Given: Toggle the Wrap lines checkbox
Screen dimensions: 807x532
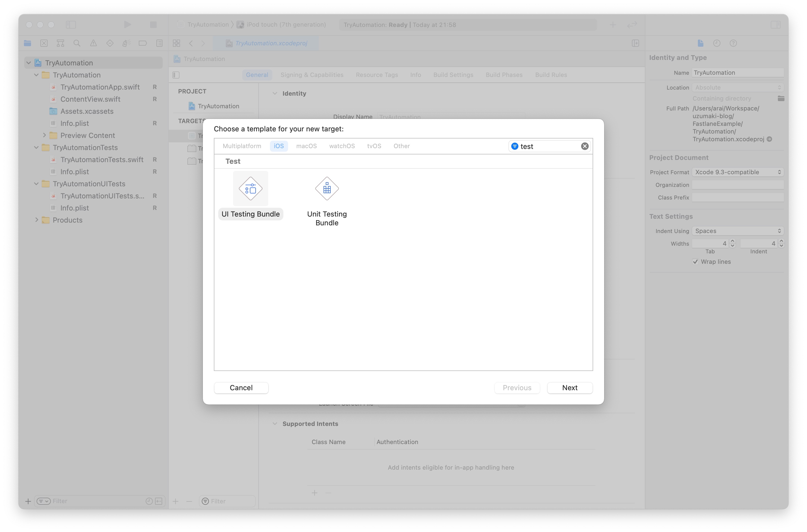Looking at the screenshot, I should tap(695, 262).
